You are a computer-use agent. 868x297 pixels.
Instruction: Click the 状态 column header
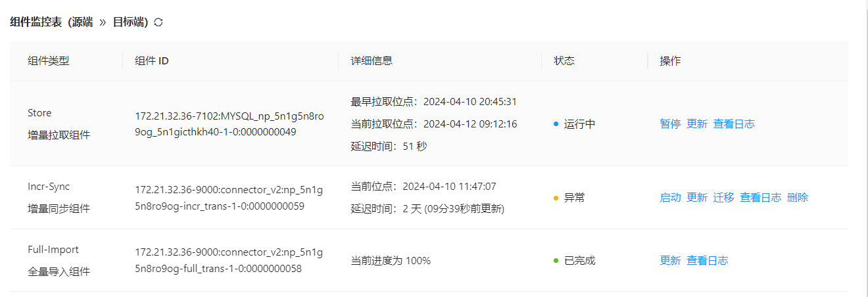tap(564, 60)
